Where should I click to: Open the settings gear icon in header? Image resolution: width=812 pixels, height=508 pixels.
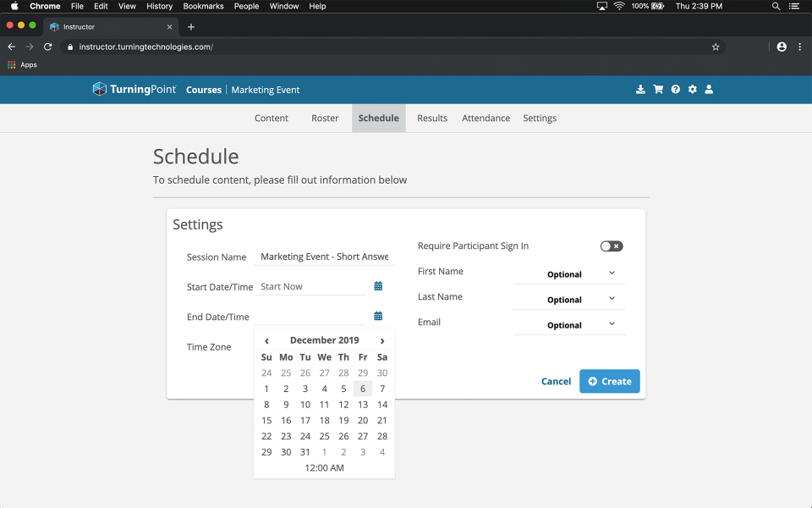693,90
